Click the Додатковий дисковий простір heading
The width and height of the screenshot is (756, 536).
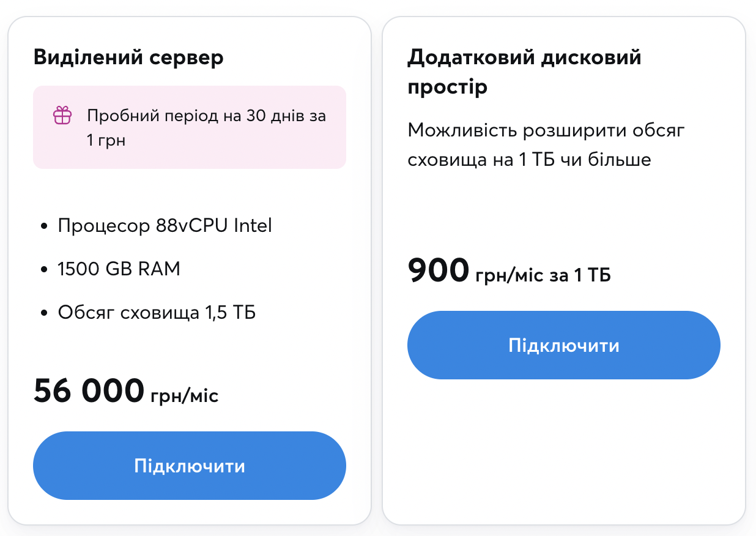(x=524, y=72)
